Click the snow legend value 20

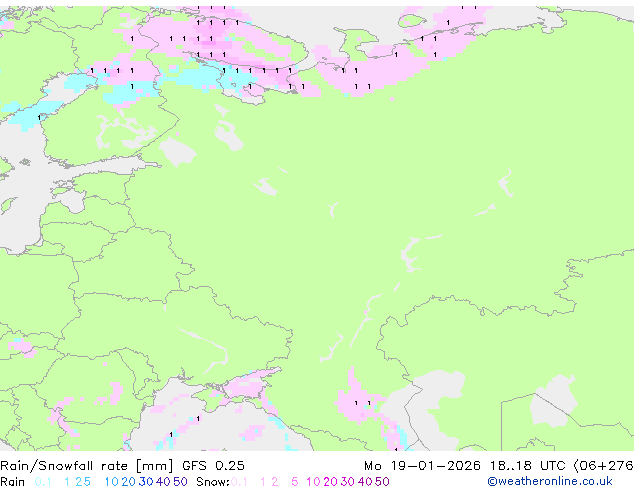[330, 482]
